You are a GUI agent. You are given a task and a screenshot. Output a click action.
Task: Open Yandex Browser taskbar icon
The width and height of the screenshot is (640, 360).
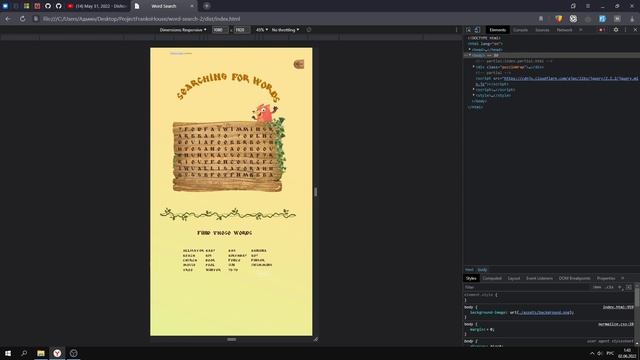[x=57, y=353]
